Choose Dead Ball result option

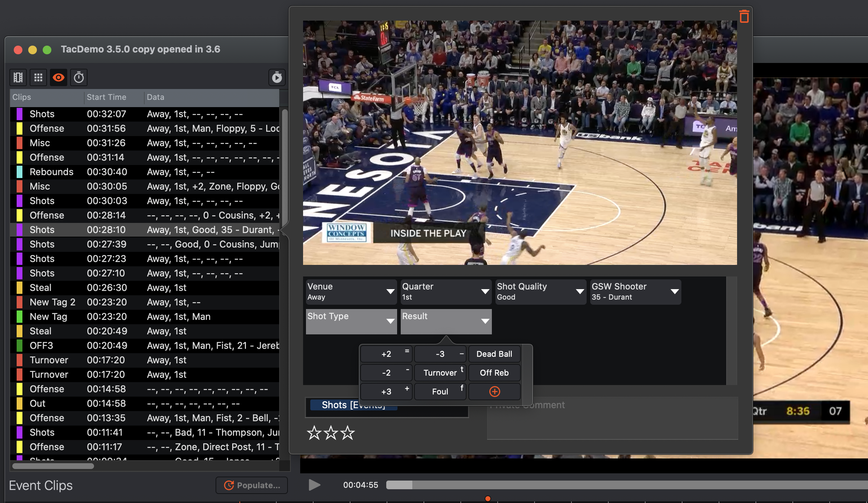[494, 354]
